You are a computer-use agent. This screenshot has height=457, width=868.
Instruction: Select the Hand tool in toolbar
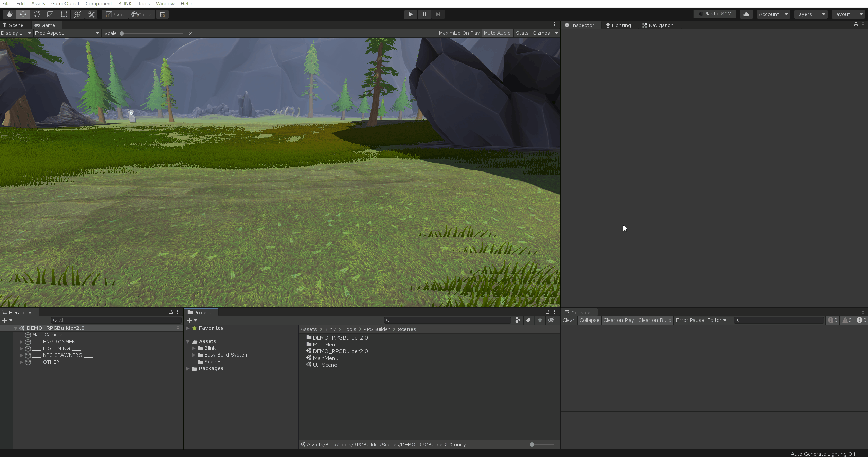point(9,14)
